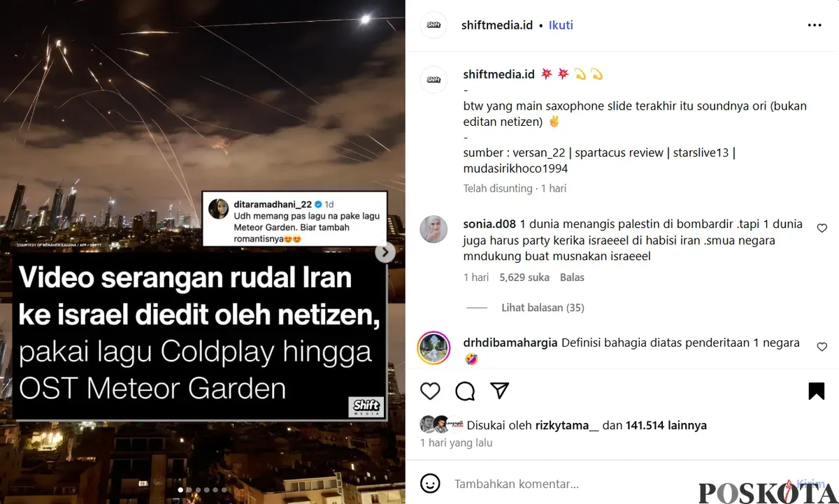Share post via paper plane icon
This screenshot has width=839, height=504.
tap(499, 390)
